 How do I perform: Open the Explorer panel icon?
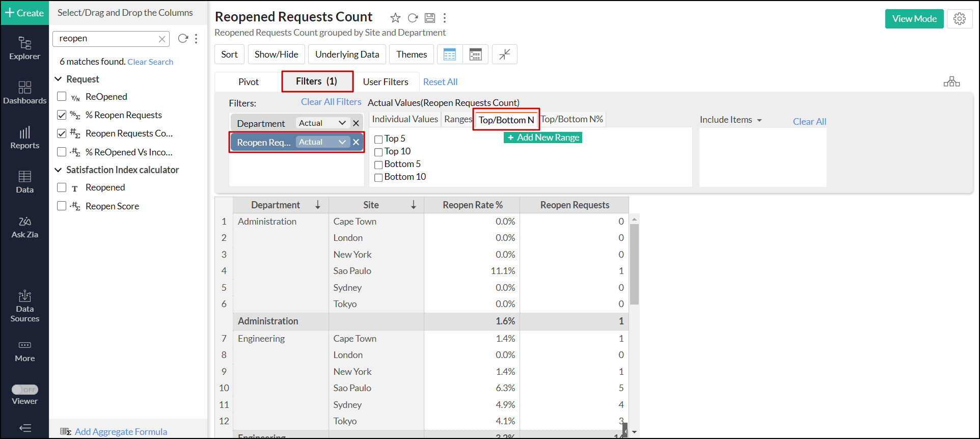click(24, 48)
